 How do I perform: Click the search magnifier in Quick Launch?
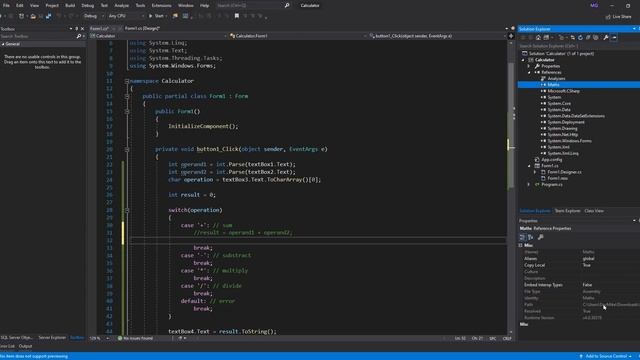287,6
